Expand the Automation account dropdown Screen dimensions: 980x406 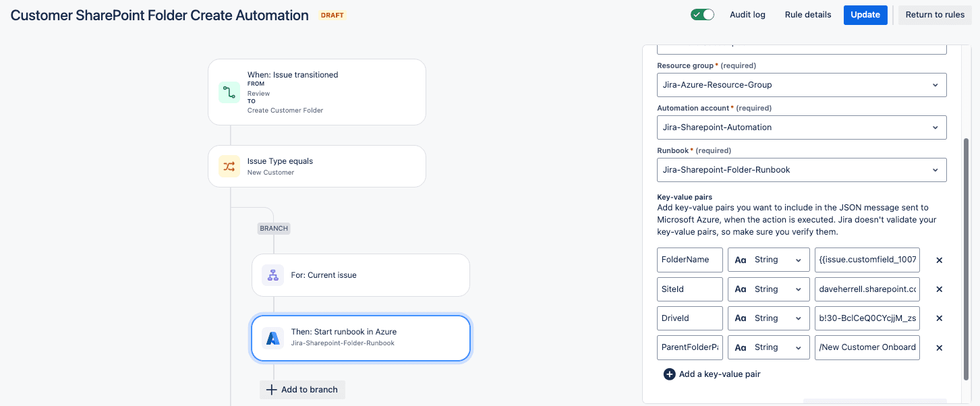click(x=801, y=127)
